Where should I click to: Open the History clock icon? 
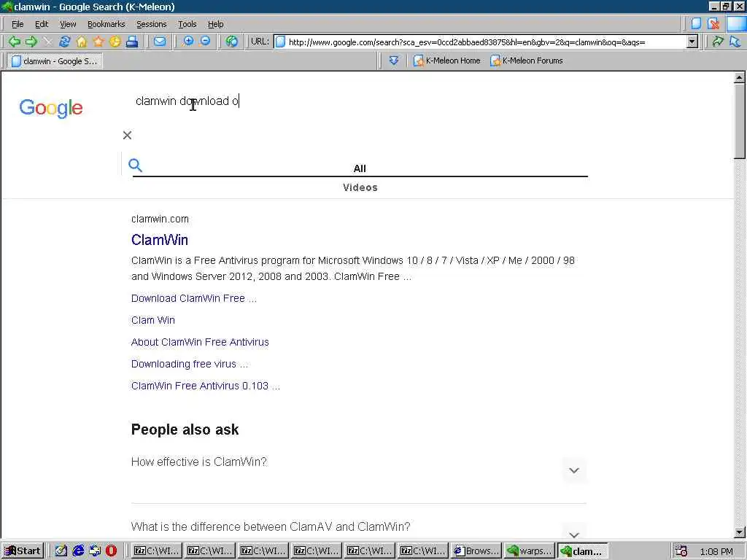pyautogui.click(x=115, y=42)
